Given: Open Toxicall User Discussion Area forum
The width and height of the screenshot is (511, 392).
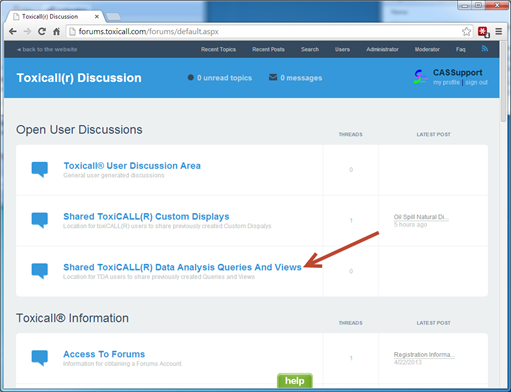Looking at the screenshot, I should (x=132, y=166).
